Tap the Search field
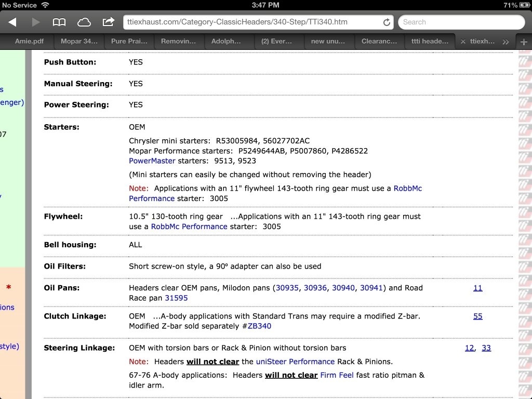This screenshot has width=532, height=399. [461, 22]
